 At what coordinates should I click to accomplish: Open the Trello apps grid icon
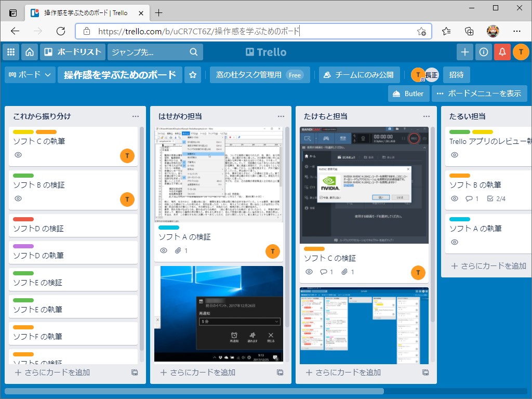pyautogui.click(x=10, y=52)
